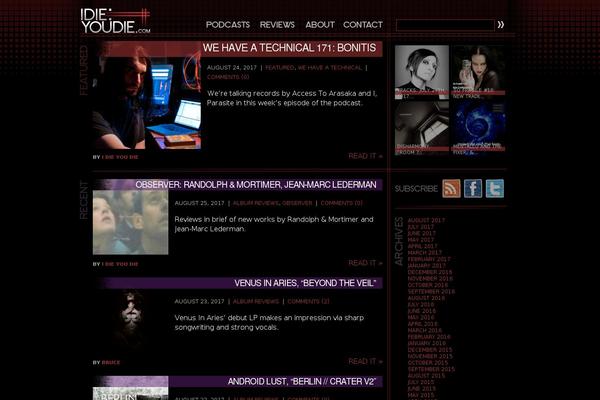
Task: Open the grayscale woman portrait sidebar thumbnail
Action: click(x=422, y=72)
